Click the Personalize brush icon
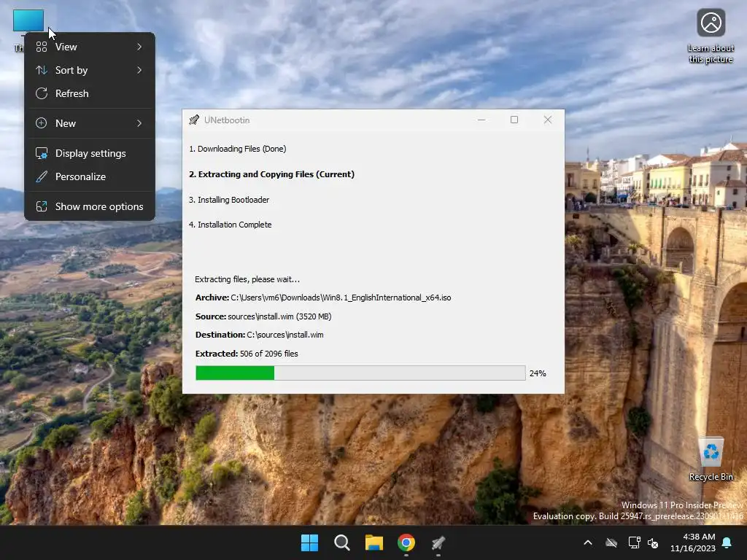747x560 pixels. pyautogui.click(x=42, y=176)
